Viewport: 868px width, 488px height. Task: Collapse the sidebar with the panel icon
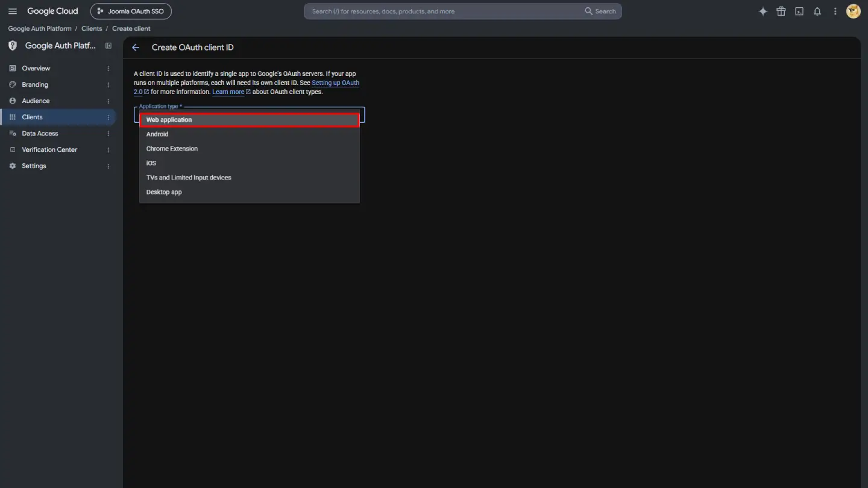[108, 46]
